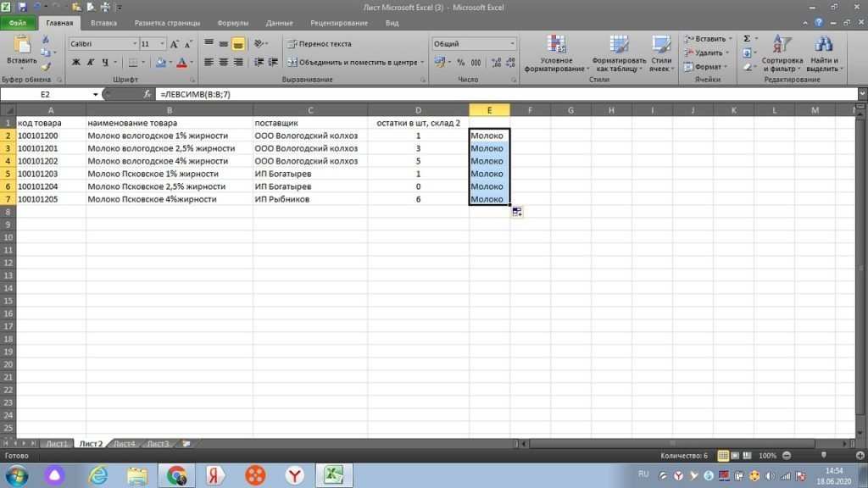Click the Name Box showing E2
Image resolution: width=868 pixels, height=488 pixels.
coord(46,95)
